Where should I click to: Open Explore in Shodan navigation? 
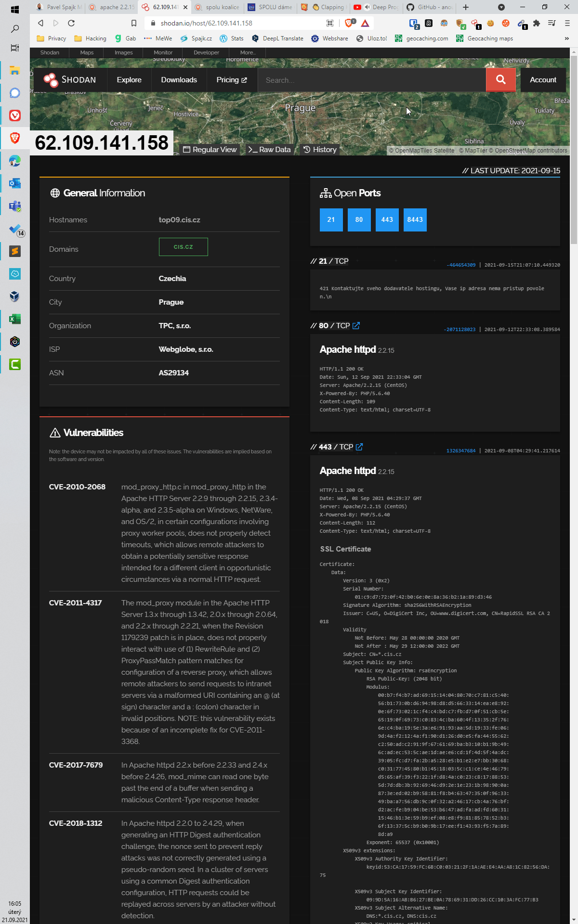click(129, 80)
